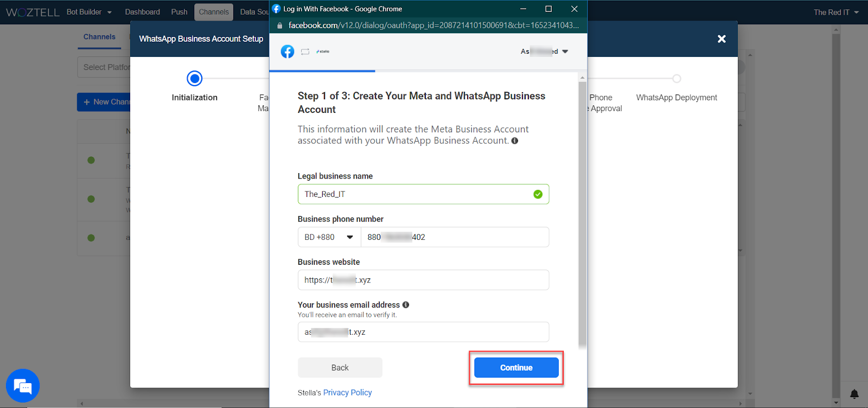The image size is (868, 408).
Task: Click the green checkmark in Legal business name field
Action: (538, 194)
